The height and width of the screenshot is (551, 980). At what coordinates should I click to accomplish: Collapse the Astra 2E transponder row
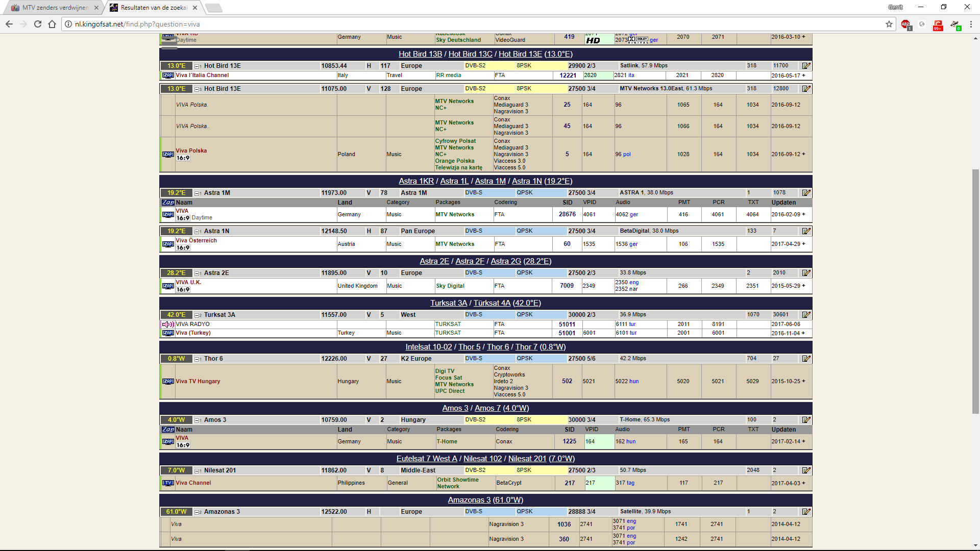[x=198, y=273]
